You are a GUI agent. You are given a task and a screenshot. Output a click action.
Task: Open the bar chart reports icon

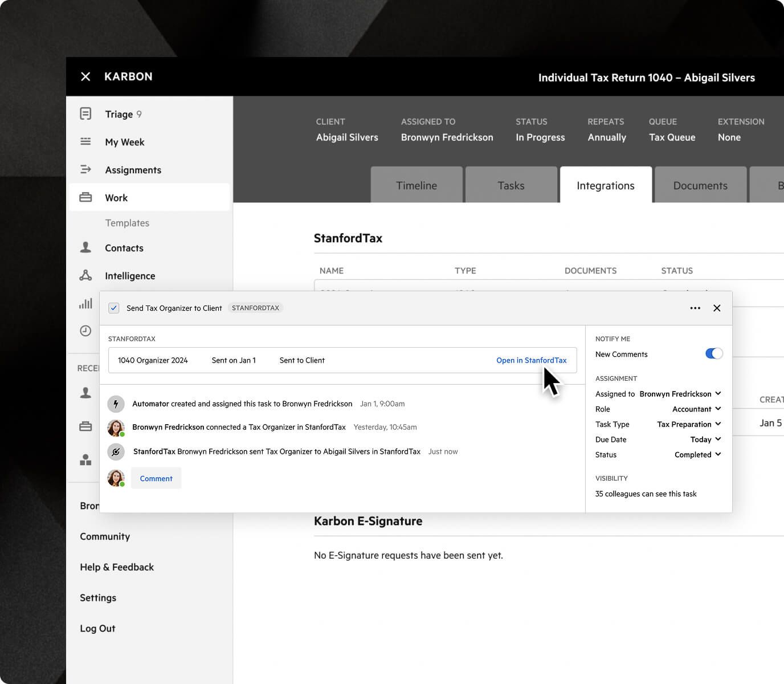click(85, 303)
